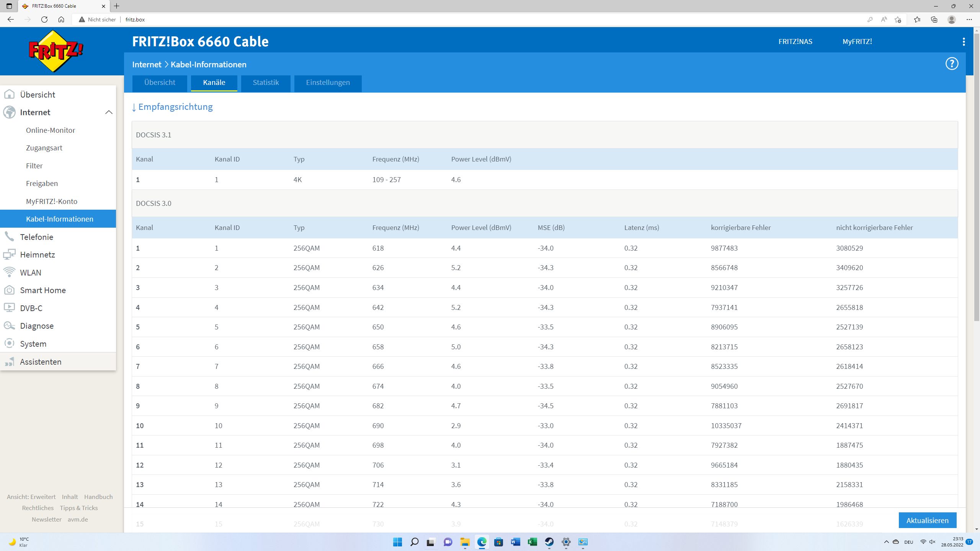Open FRITZ!NAS link in header
Viewport: 980px width, 551px height.
795,42
